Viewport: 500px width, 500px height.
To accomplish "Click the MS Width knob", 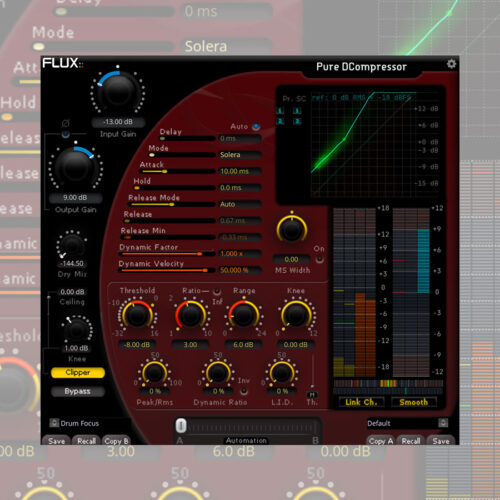I will coord(292,229).
